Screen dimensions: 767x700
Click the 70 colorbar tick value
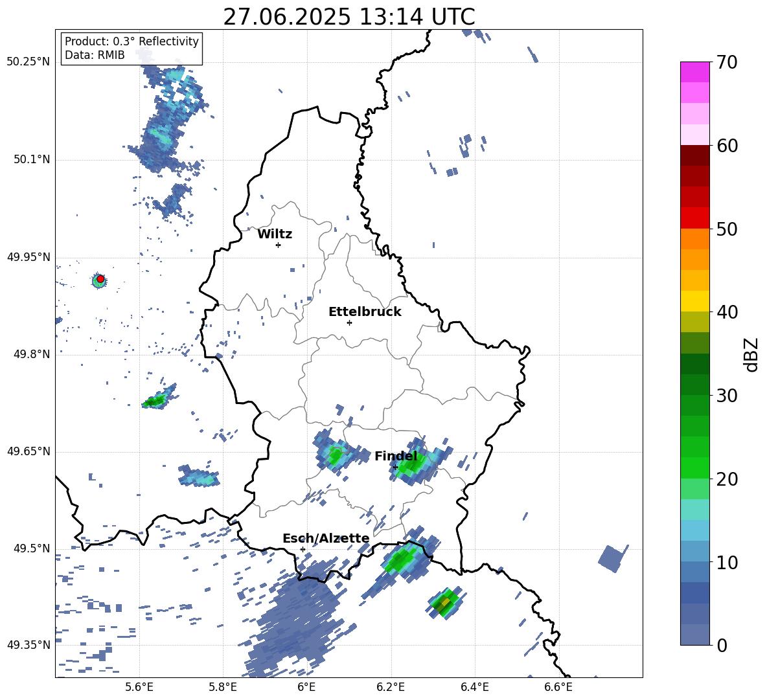[727, 63]
